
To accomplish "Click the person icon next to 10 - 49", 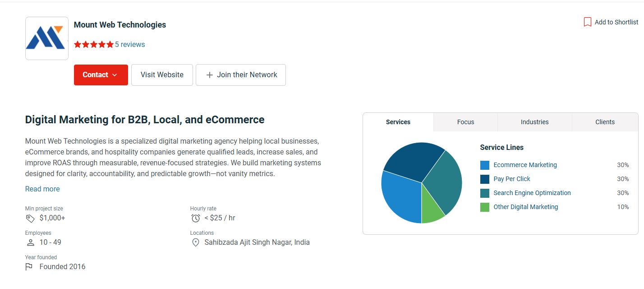I will 30,242.
